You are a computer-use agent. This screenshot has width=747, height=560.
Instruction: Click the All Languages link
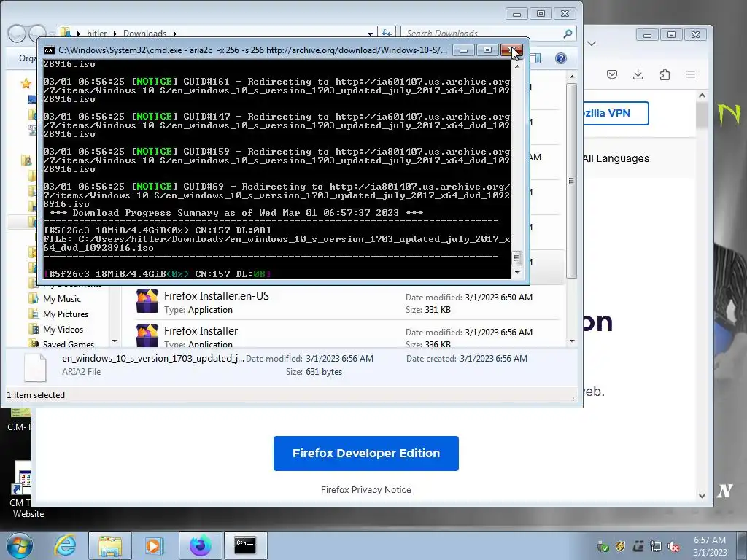tap(616, 158)
